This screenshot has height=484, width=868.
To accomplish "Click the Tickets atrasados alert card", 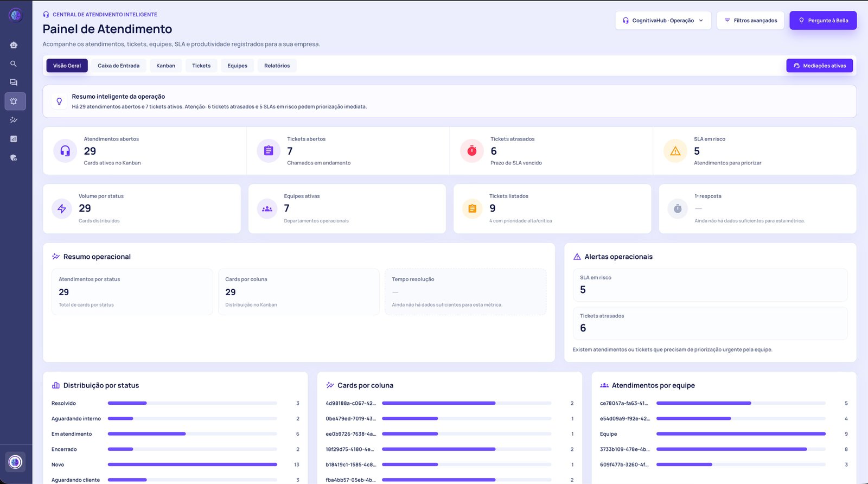I will tap(710, 323).
